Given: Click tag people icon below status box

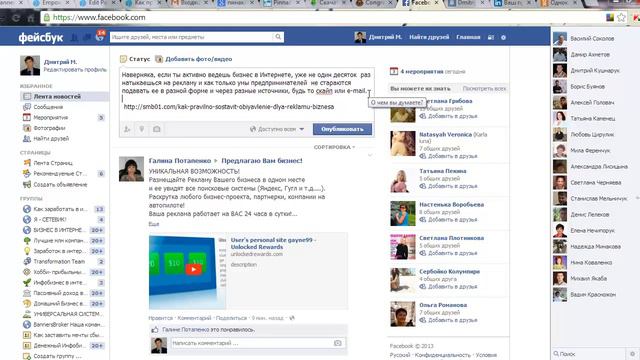Looking at the screenshot, I should click(x=127, y=129).
